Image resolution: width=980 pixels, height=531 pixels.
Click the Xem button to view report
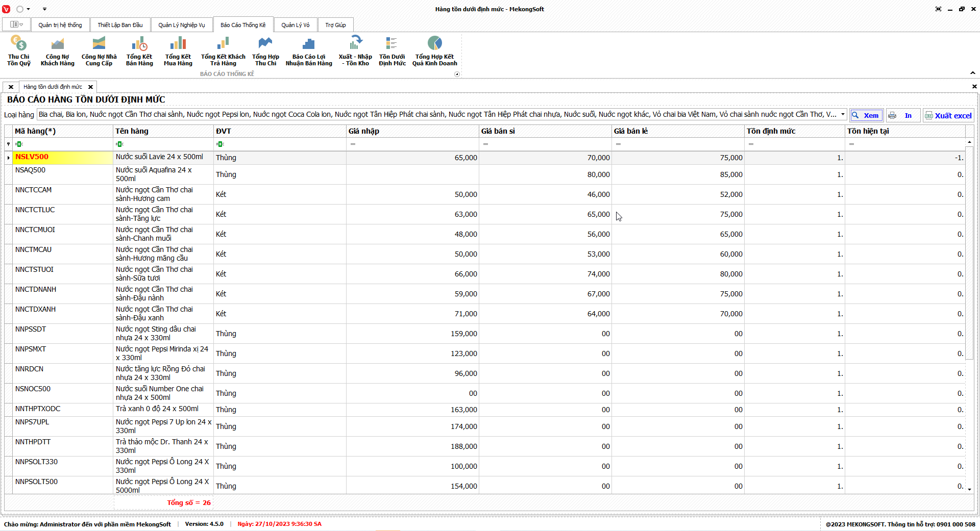point(866,115)
